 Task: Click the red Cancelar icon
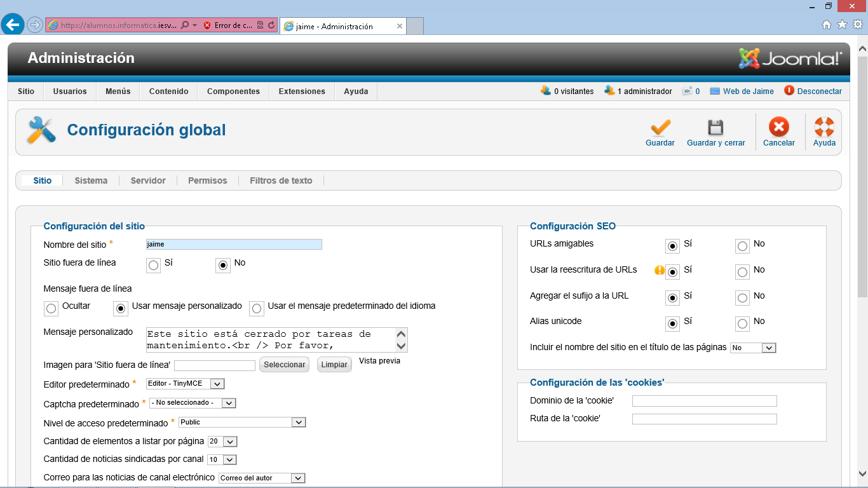tap(778, 128)
